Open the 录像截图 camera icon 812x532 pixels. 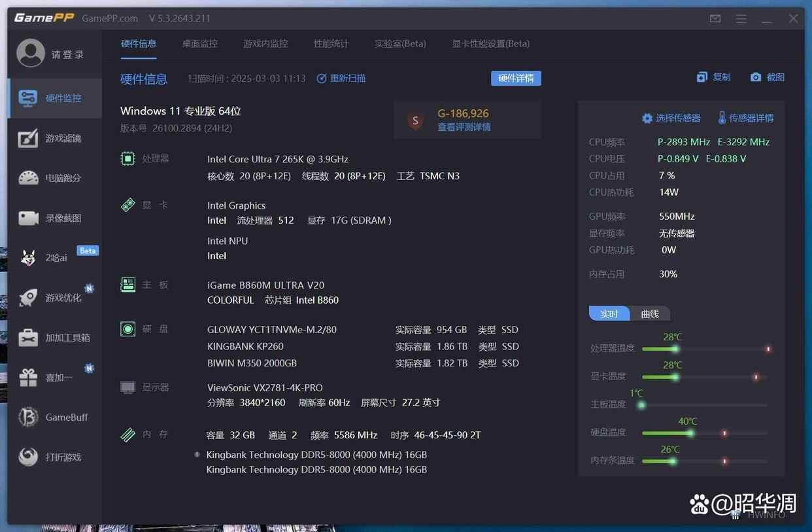pos(28,218)
